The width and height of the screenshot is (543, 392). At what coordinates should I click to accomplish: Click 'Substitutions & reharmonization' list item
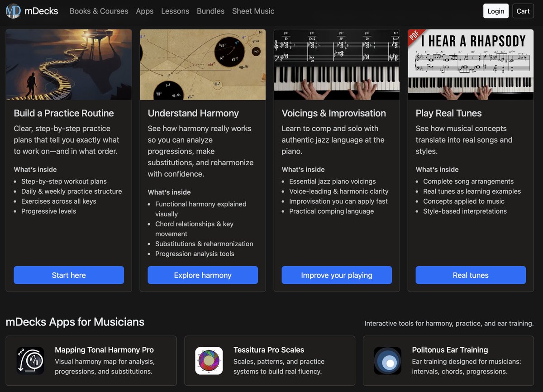pyautogui.click(x=204, y=244)
